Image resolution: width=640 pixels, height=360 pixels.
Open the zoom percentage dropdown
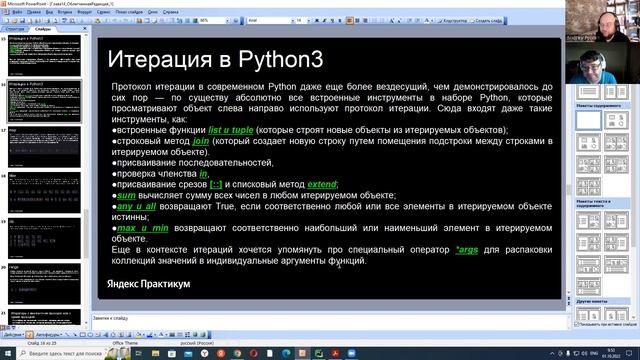(227, 20)
